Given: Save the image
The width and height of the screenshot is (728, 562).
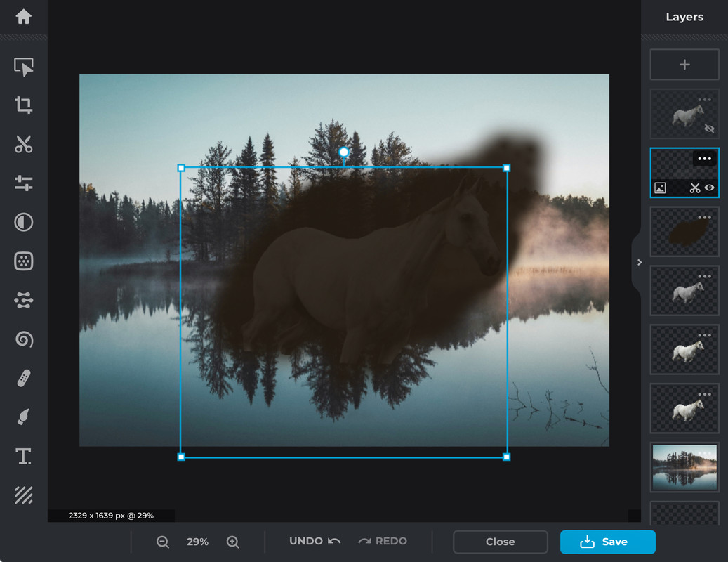Looking at the screenshot, I should point(608,542).
